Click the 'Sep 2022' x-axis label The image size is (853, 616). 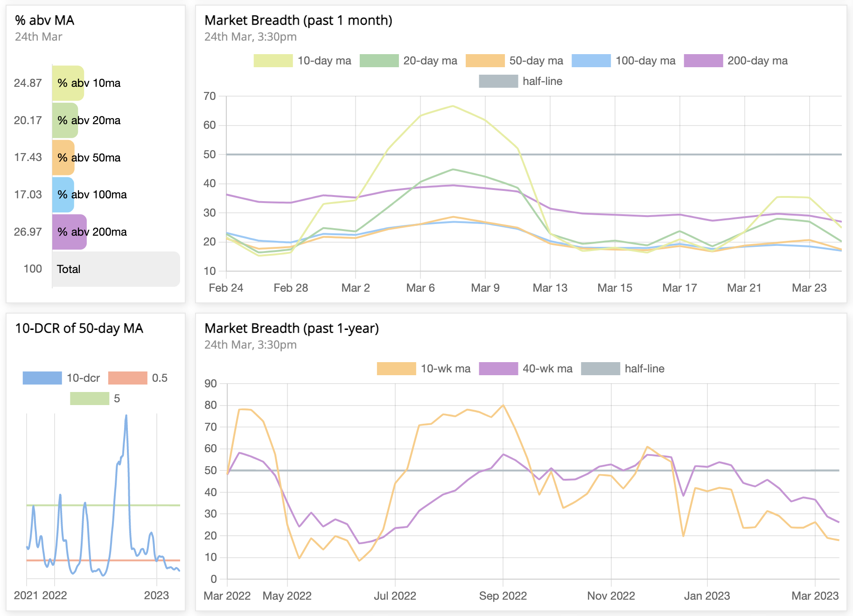tap(503, 596)
